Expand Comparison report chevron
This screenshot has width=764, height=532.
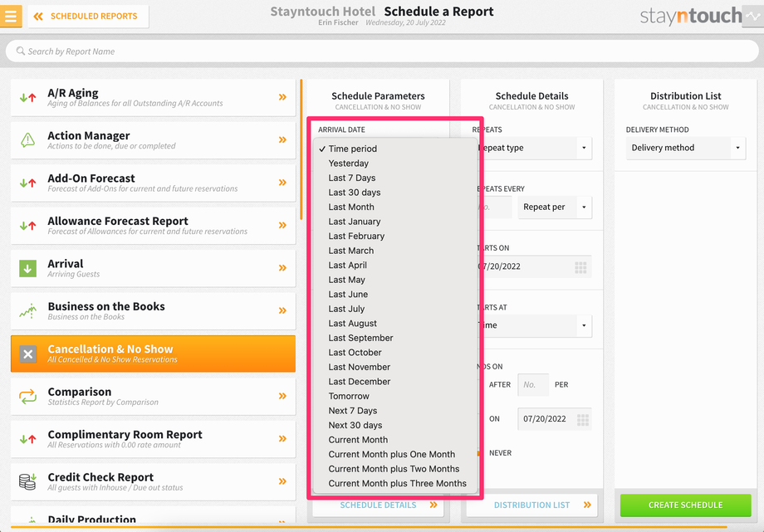pos(282,396)
